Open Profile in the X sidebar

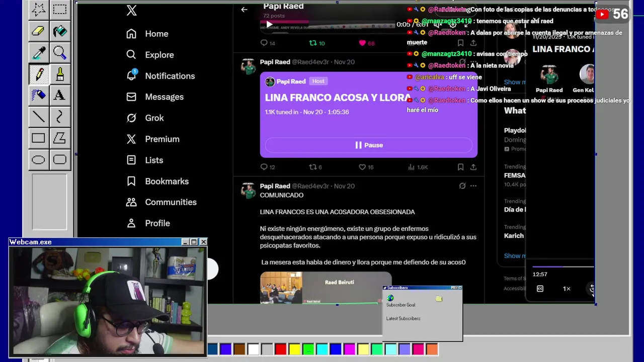click(x=147, y=223)
